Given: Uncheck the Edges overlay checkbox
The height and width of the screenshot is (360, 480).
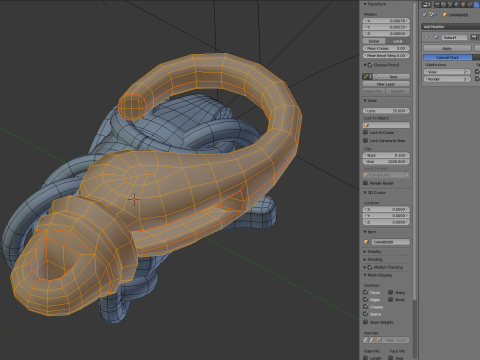Looking at the screenshot, I should click(x=366, y=299).
